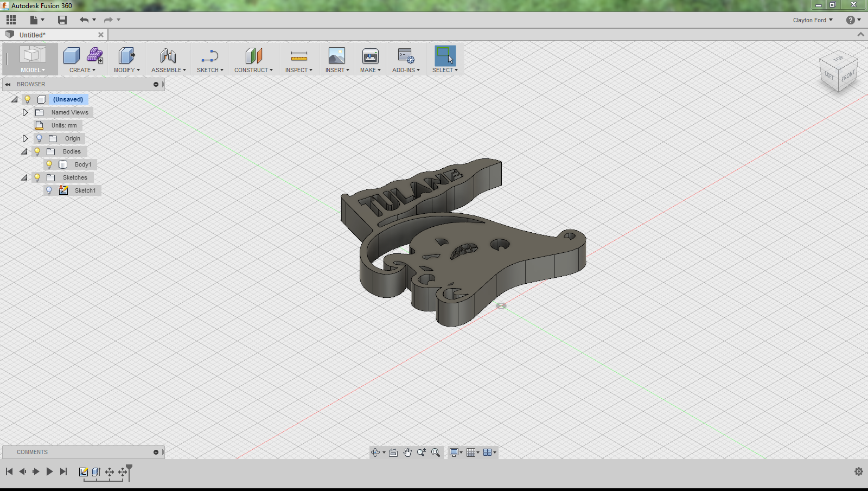Redo the last action
Image resolution: width=868 pixels, height=491 pixels.
[108, 20]
